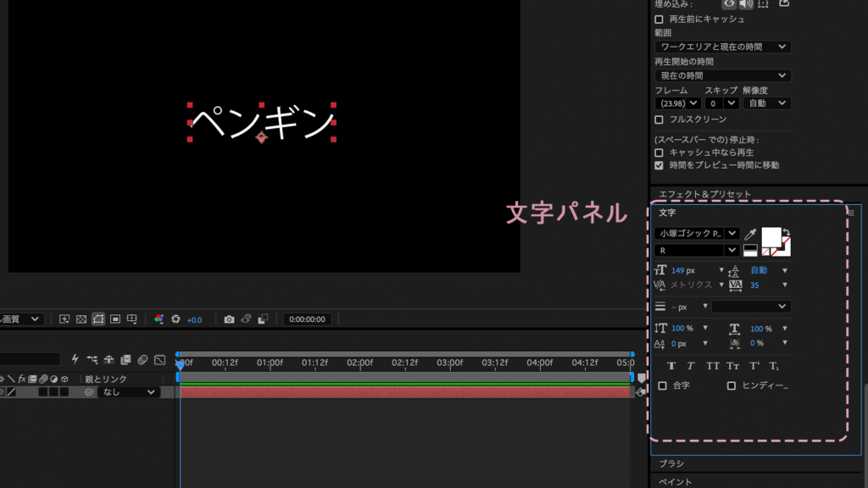Pick a color with the eyedropper in 文字 panel

750,234
